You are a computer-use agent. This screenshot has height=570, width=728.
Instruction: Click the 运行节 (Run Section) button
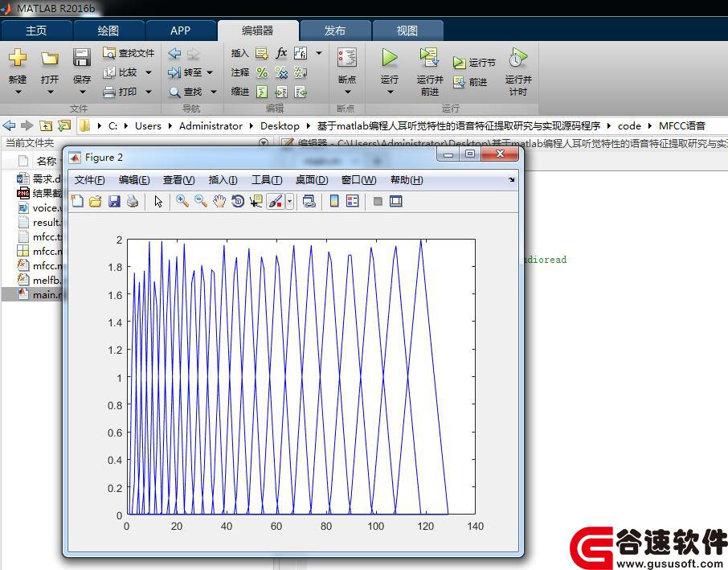474,63
